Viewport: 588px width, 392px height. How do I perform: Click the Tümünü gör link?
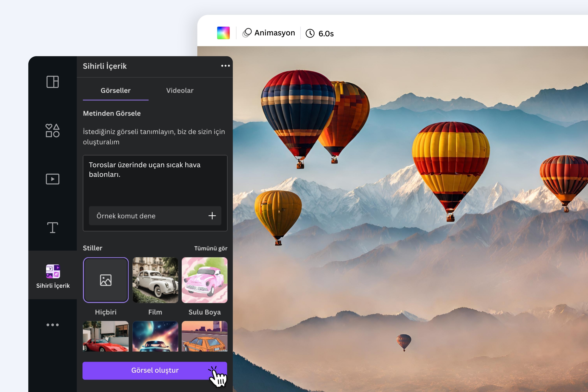point(211,248)
